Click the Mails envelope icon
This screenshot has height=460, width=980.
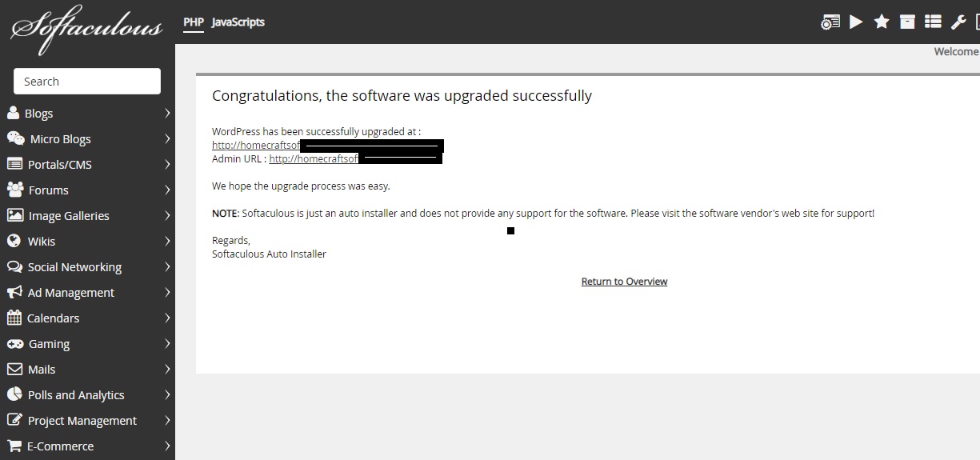pos(14,369)
